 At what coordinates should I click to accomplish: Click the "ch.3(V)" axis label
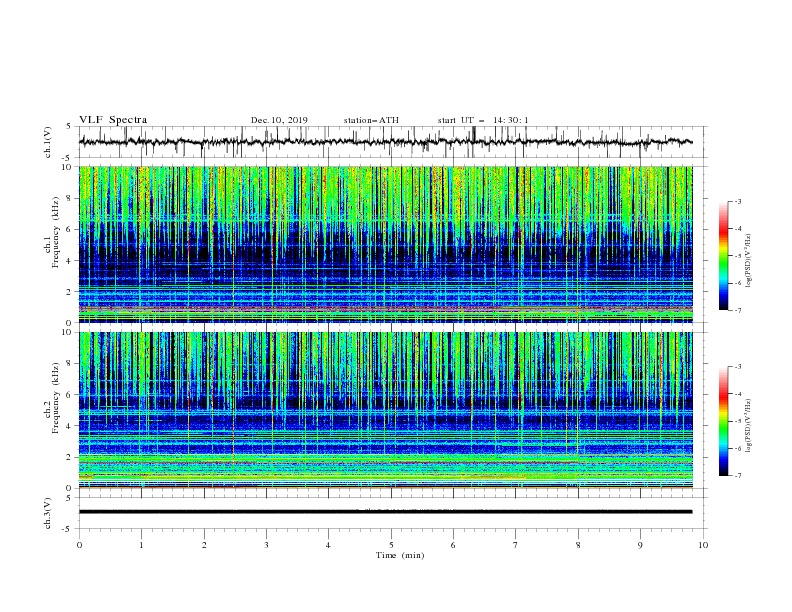point(48,513)
